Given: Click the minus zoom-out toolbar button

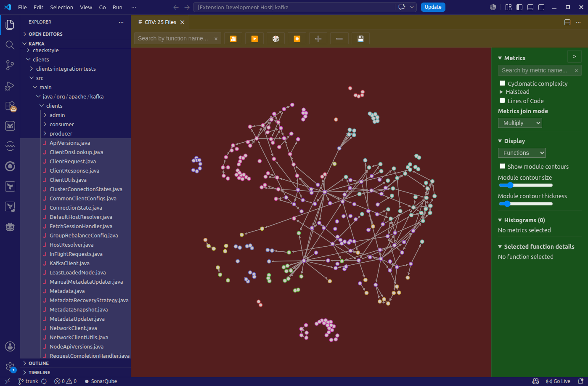Looking at the screenshot, I should click(x=339, y=39).
